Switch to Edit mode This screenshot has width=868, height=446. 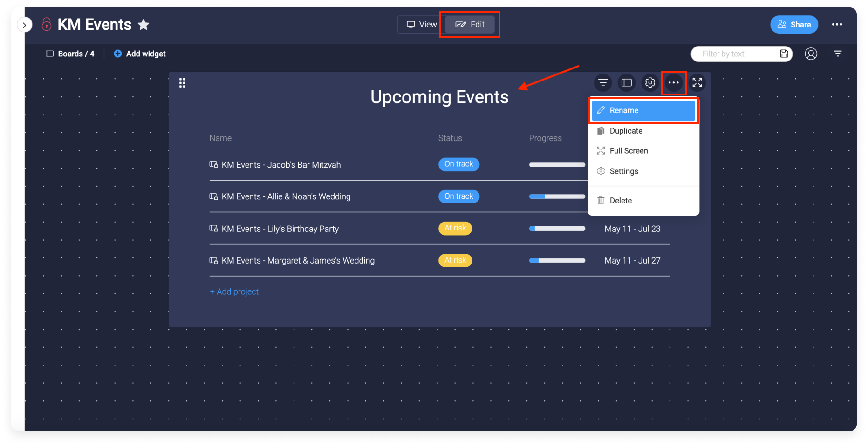(470, 25)
